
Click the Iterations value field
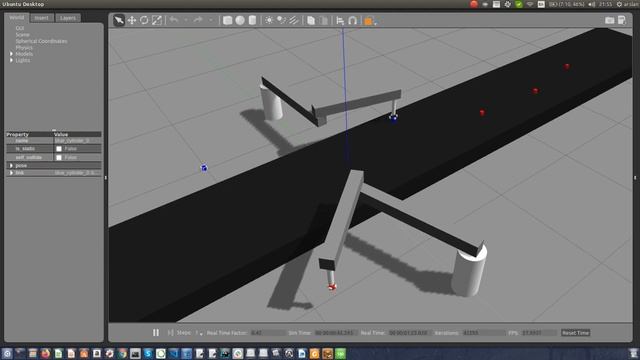pos(484,333)
